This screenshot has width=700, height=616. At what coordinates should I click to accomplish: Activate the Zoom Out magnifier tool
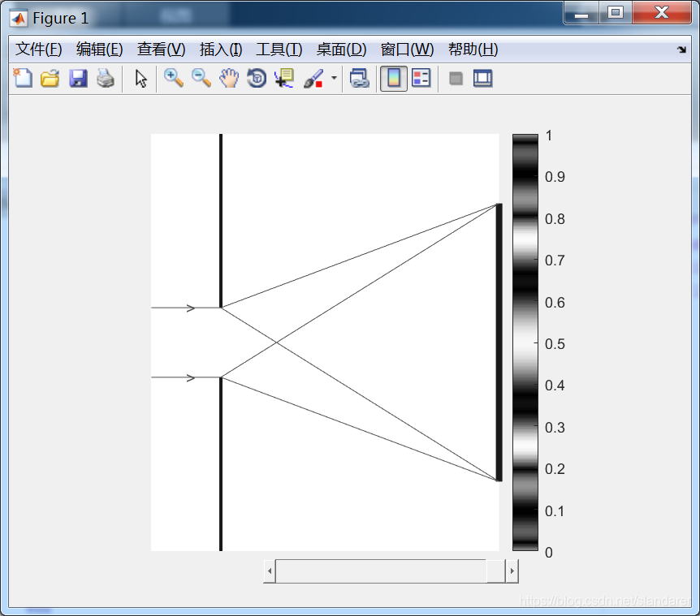201,78
